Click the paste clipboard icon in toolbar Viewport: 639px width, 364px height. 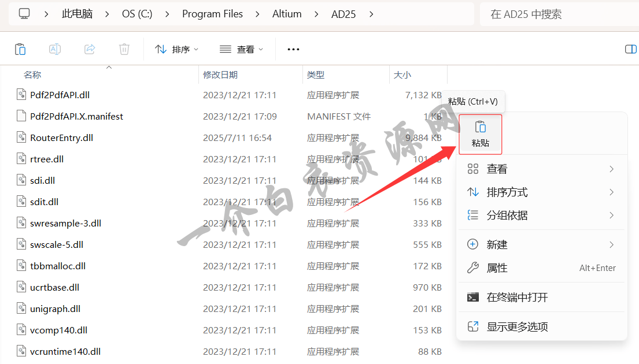(20, 49)
